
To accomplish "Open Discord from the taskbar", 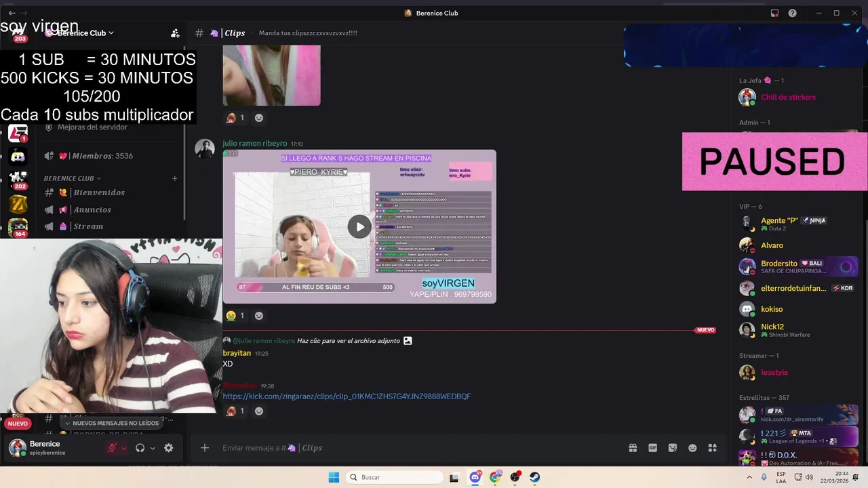I will pyautogui.click(x=475, y=477).
